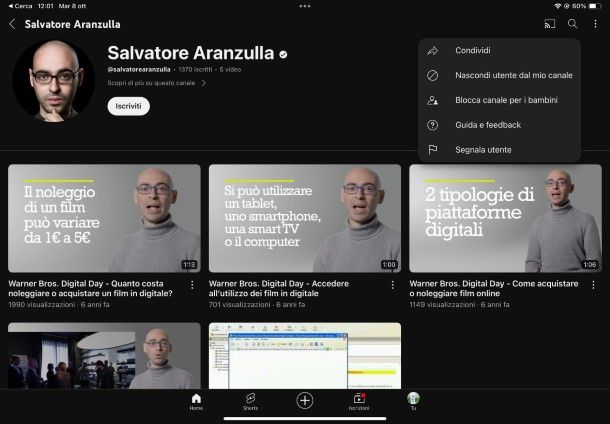The image size is (610, 424).
Task: Play the '2 tipologie di piattaforme digitali' thumbnail
Action: pos(505,219)
